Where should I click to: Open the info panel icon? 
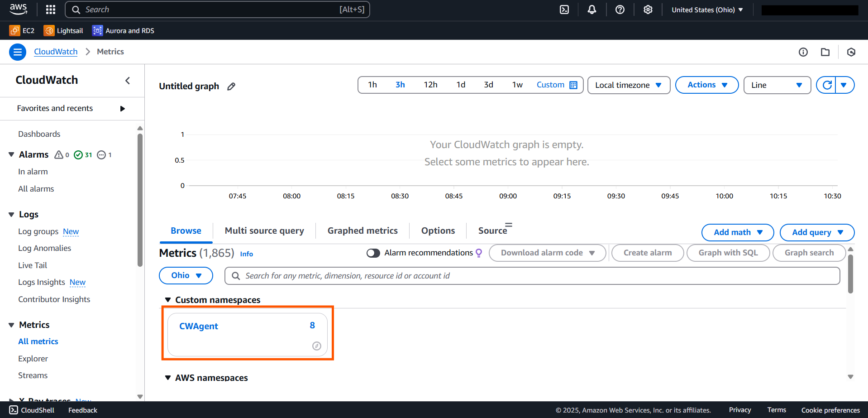[x=803, y=52]
